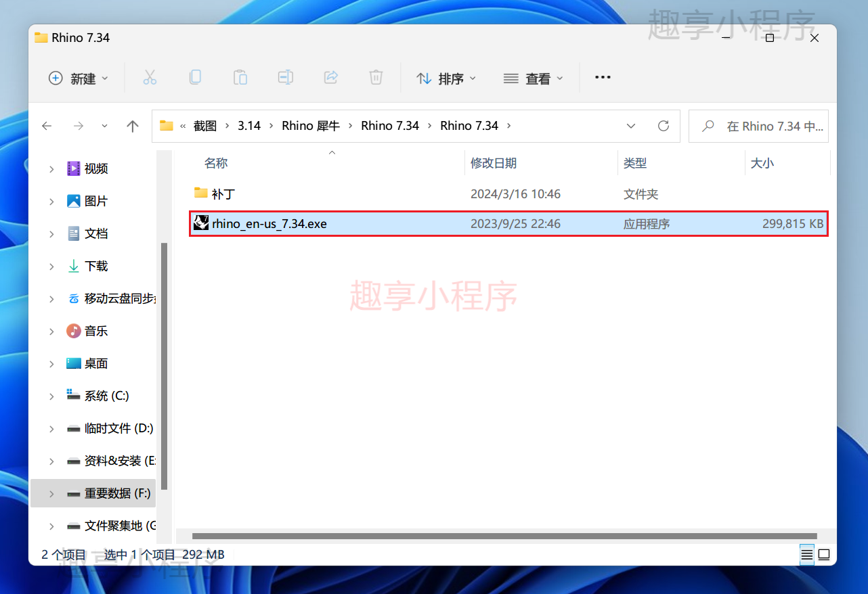Screen dimensions: 868x594
Task: Click the navigation pane vertical scrollbar
Action: click(163, 367)
